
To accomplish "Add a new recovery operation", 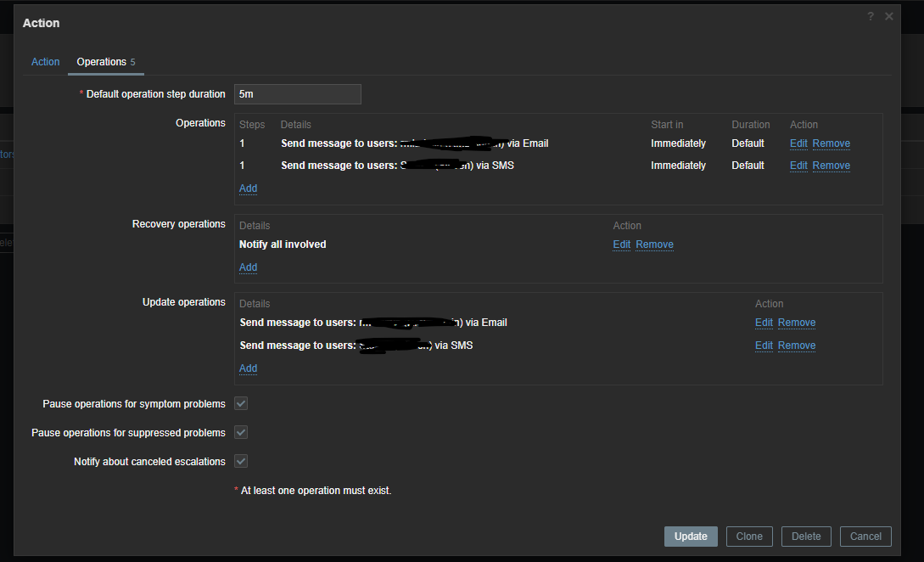I will click(x=248, y=267).
